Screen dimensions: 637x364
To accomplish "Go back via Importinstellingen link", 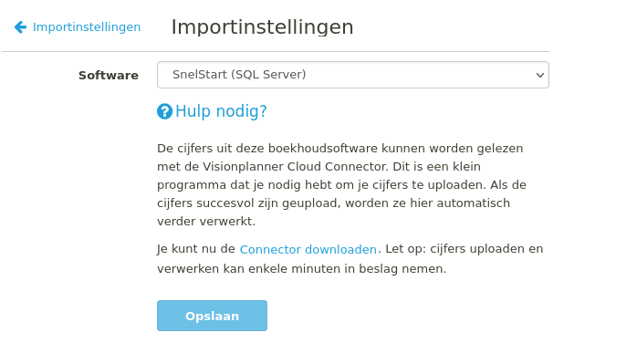I will pyautogui.click(x=87, y=27).
